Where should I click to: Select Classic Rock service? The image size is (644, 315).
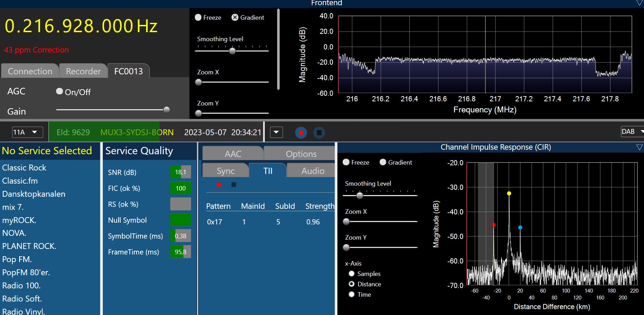pyautogui.click(x=24, y=168)
